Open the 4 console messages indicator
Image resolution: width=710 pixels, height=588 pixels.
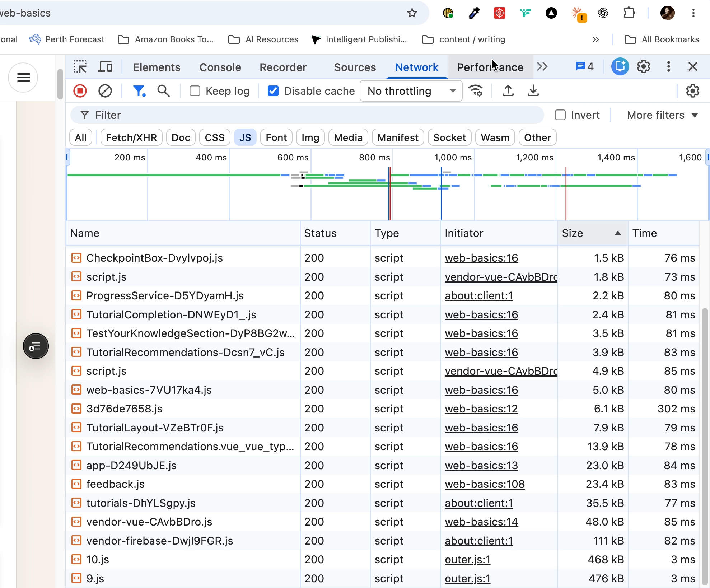585,67
